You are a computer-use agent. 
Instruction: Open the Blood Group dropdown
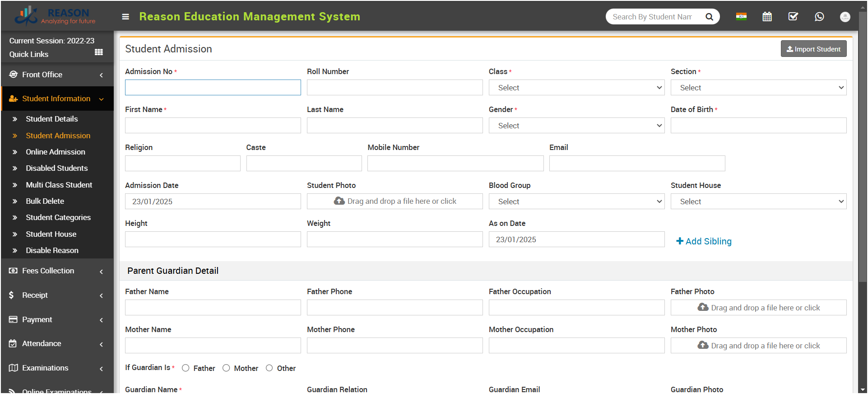click(576, 202)
